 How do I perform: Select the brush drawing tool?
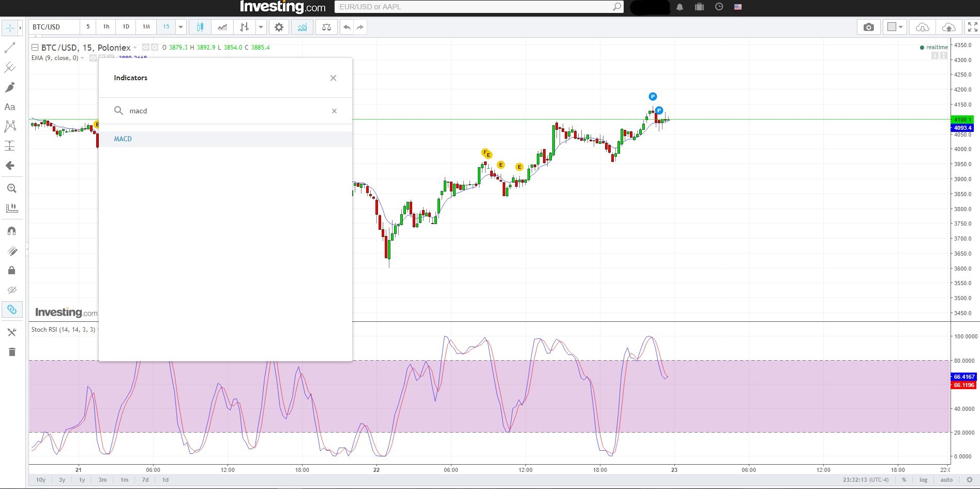[10, 87]
